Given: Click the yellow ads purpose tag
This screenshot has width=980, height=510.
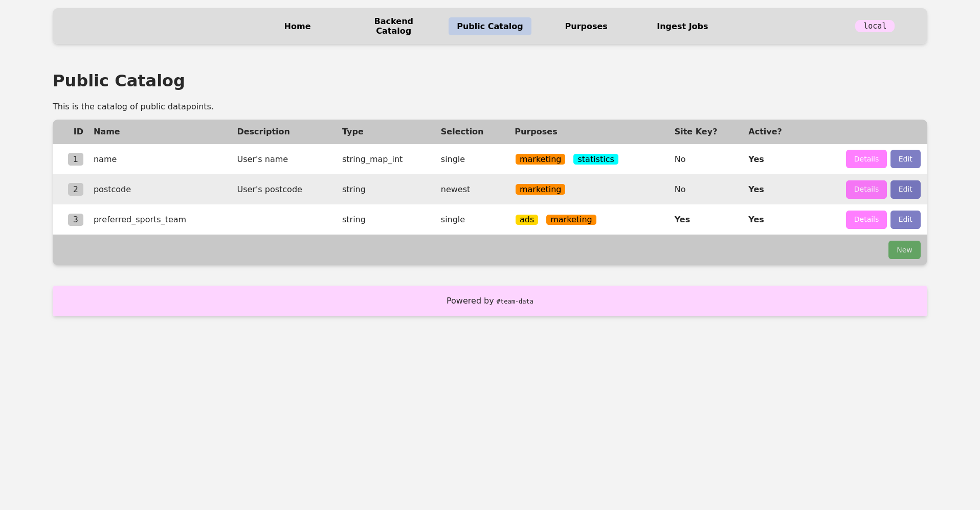Looking at the screenshot, I should pyautogui.click(x=526, y=220).
